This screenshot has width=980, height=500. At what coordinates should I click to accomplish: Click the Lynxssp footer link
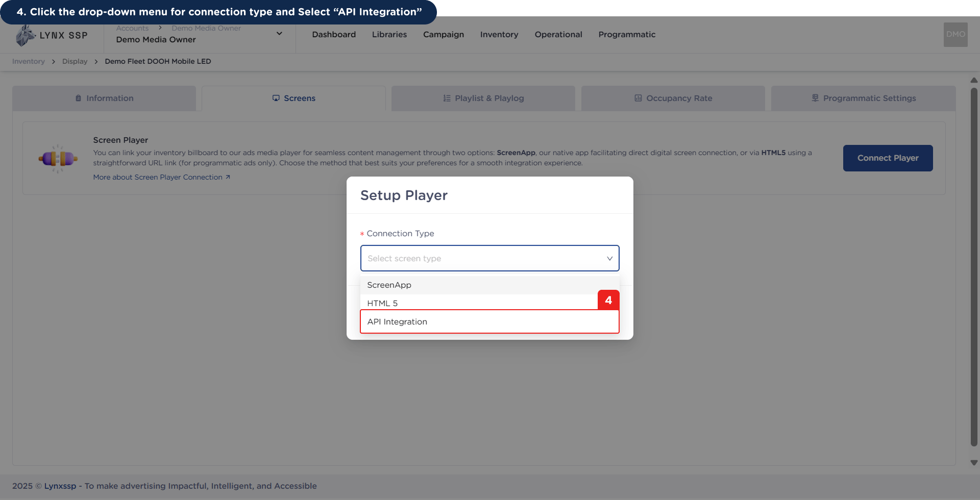60,486
